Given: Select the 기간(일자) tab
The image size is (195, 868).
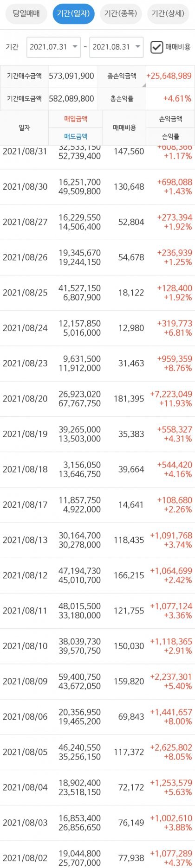Looking at the screenshot, I should pyautogui.click(x=73, y=14).
